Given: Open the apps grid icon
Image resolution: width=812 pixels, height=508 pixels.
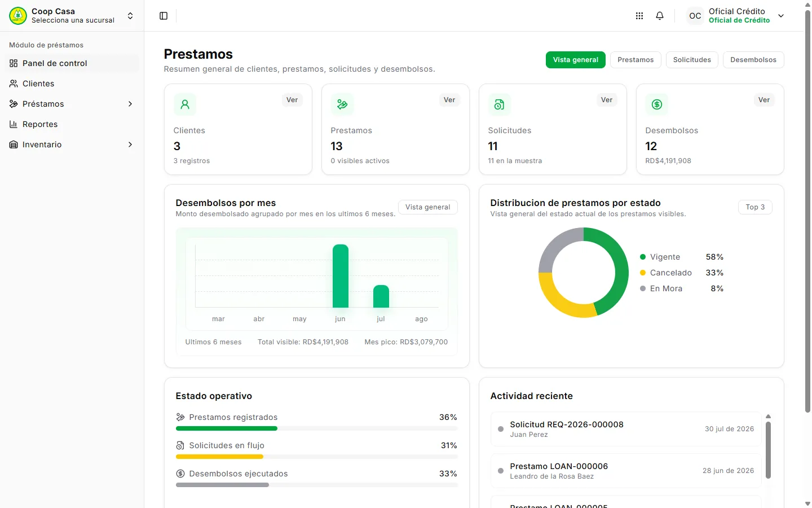Looking at the screenshot, I should click(x=639, y=16).
